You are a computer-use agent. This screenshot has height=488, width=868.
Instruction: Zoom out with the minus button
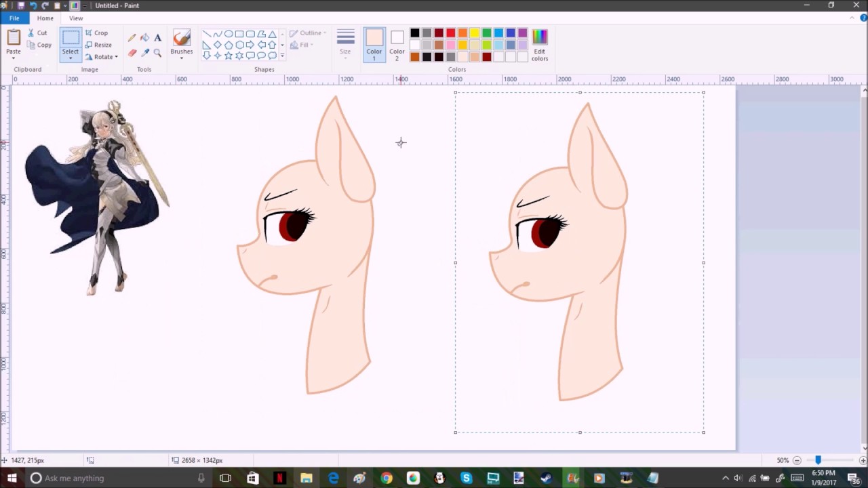coord(797,460)
